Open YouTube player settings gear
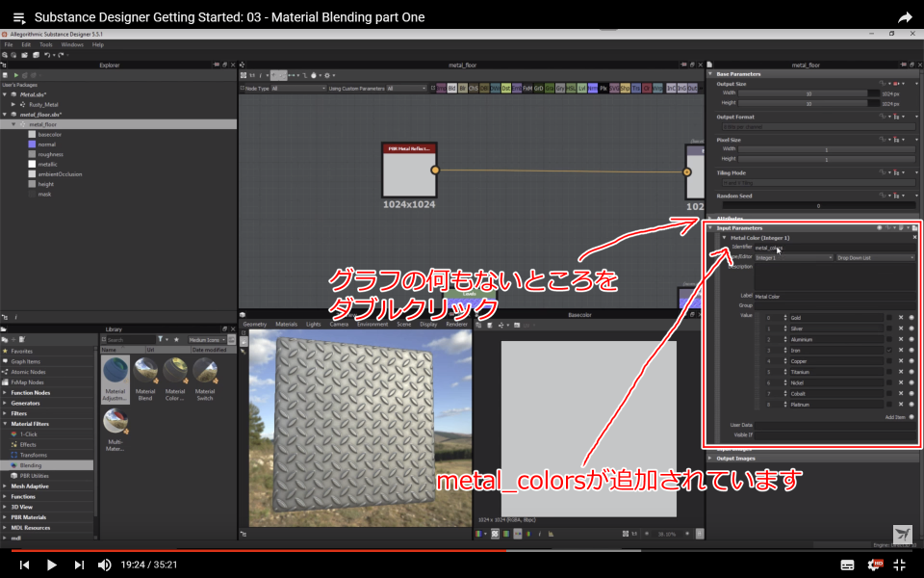The height and width of the screenshot is (578, 924). [875, 565]
